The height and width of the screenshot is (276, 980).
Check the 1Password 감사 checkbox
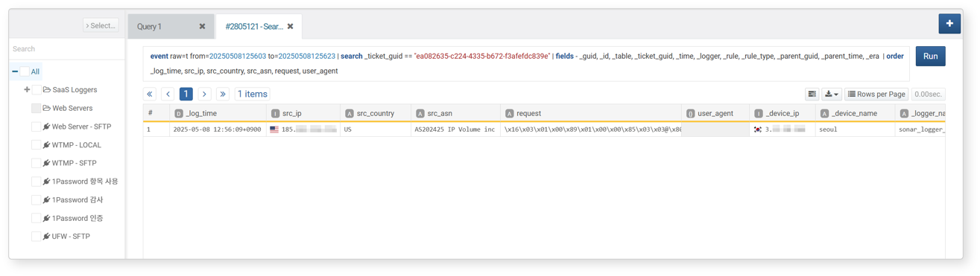click(37, 199)
